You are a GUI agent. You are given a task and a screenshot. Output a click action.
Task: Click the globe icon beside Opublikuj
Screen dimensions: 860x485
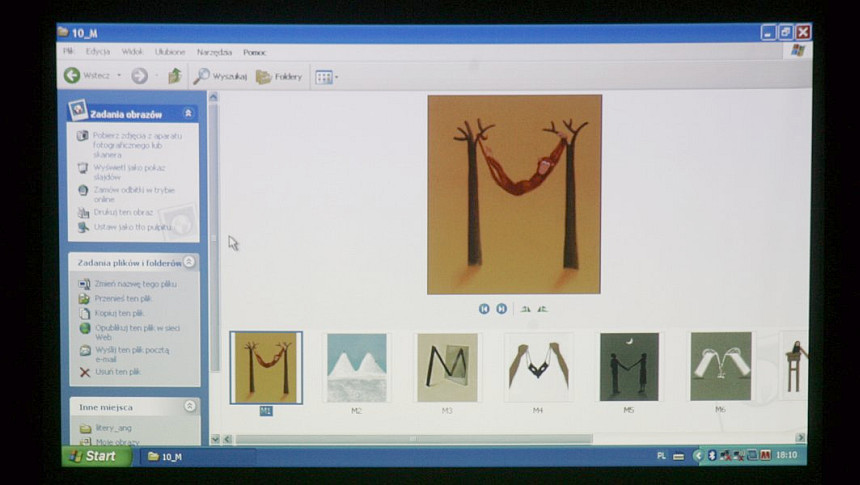tap(84, 328)
